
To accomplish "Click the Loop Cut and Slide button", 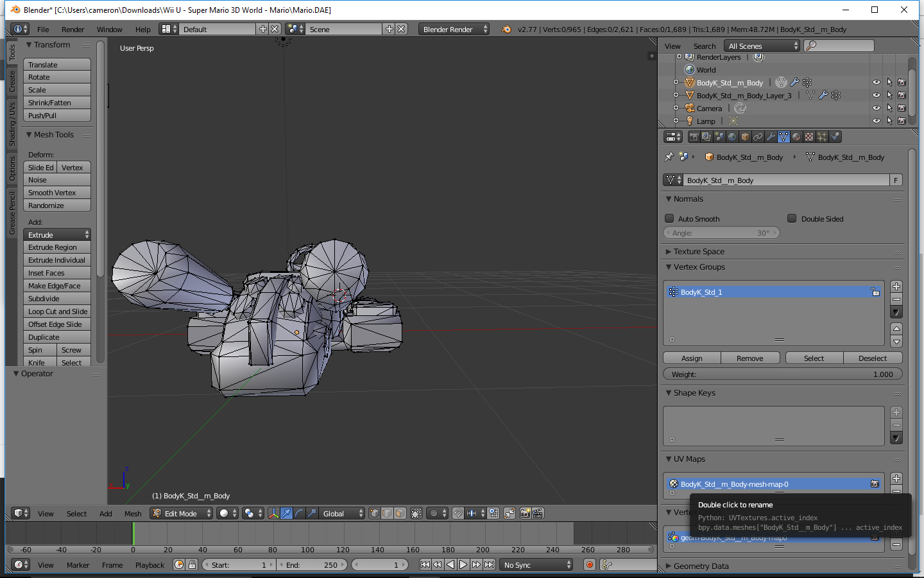I will point(57,311).
